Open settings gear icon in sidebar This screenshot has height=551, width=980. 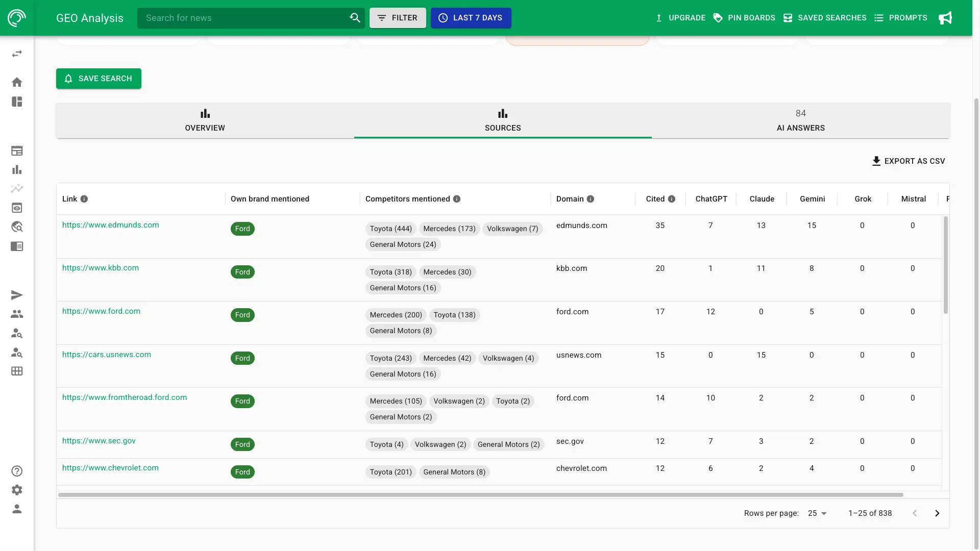(x=17, y=490)
